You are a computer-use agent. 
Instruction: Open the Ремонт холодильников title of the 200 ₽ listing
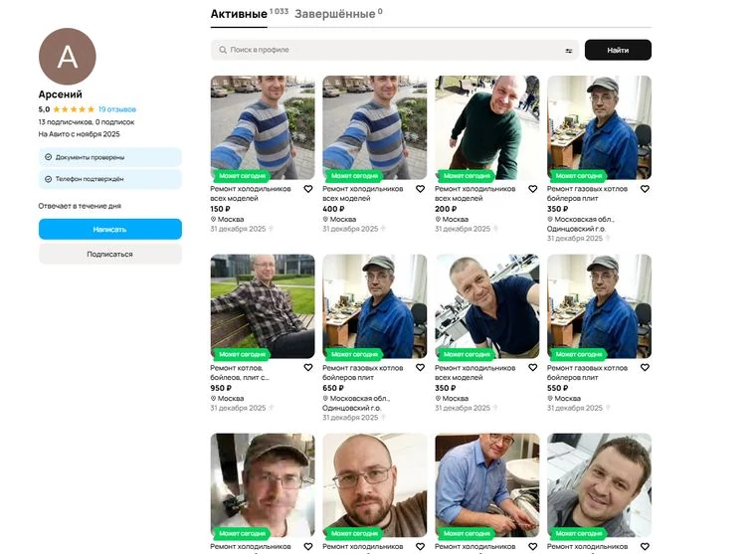point(475,193)
